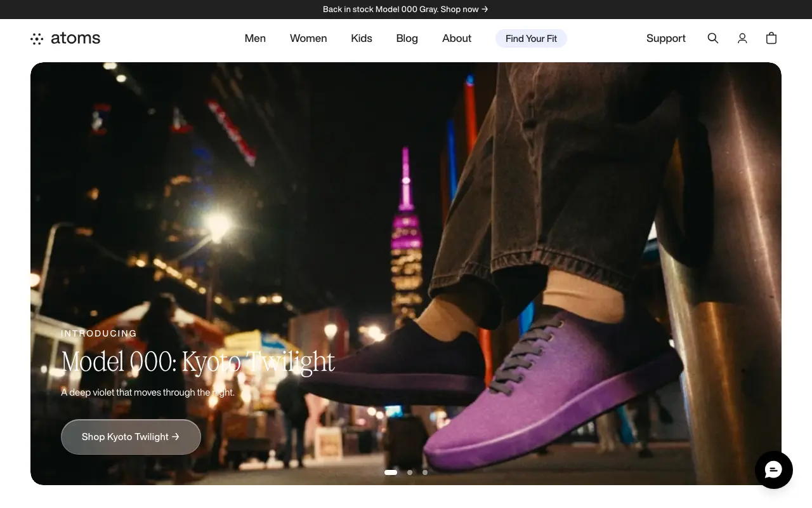This screenshot has width=812, height=508.
Task: Click the INTRODUCING label text
Action: (x=99, y=333)
